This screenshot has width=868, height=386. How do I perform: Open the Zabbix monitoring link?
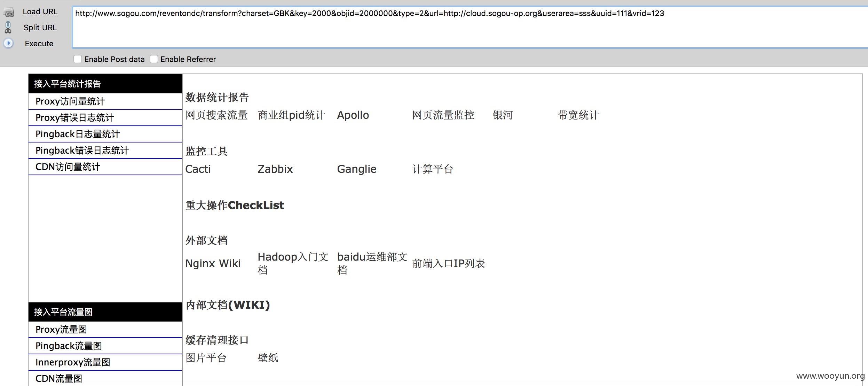coord(275,169)
